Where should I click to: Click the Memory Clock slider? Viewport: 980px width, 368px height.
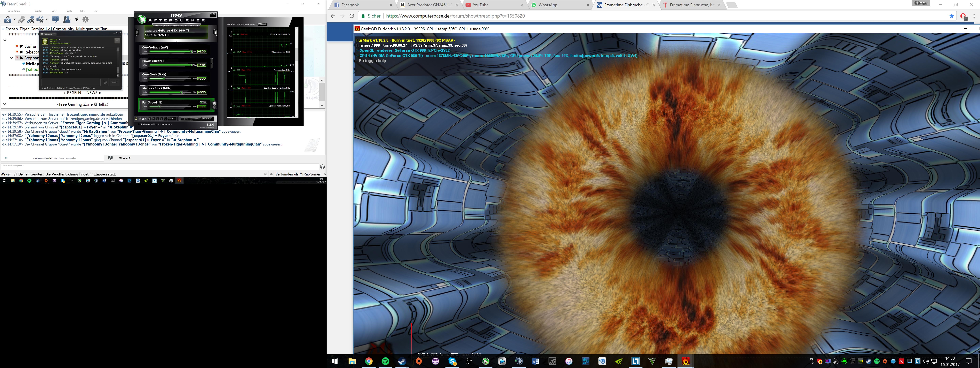171,92
